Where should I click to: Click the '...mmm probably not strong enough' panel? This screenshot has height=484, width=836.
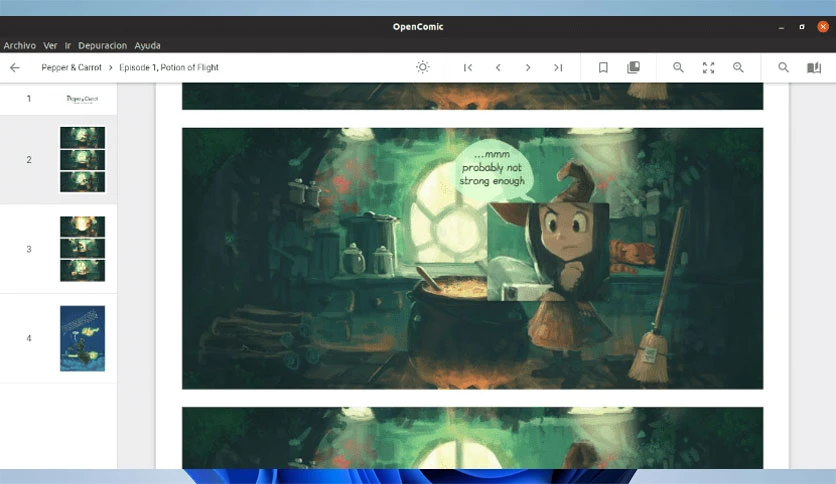[x=472, y=259]
